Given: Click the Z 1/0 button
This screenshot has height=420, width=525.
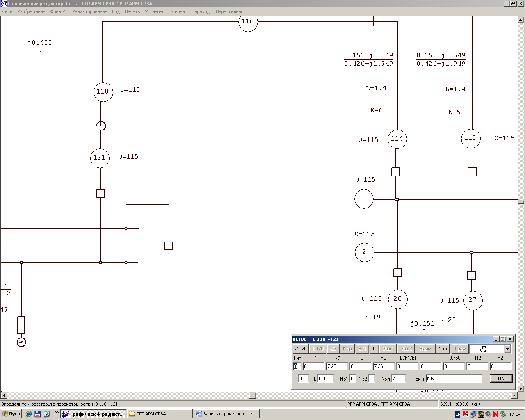Looking at the screenshot, I should (301, 349).
